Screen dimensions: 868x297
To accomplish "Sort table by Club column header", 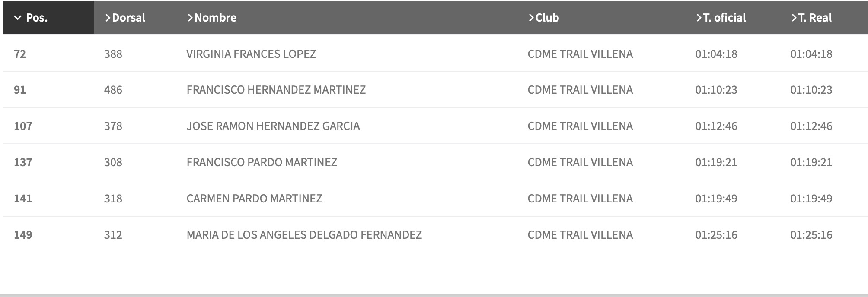I will tap(547, 18).
